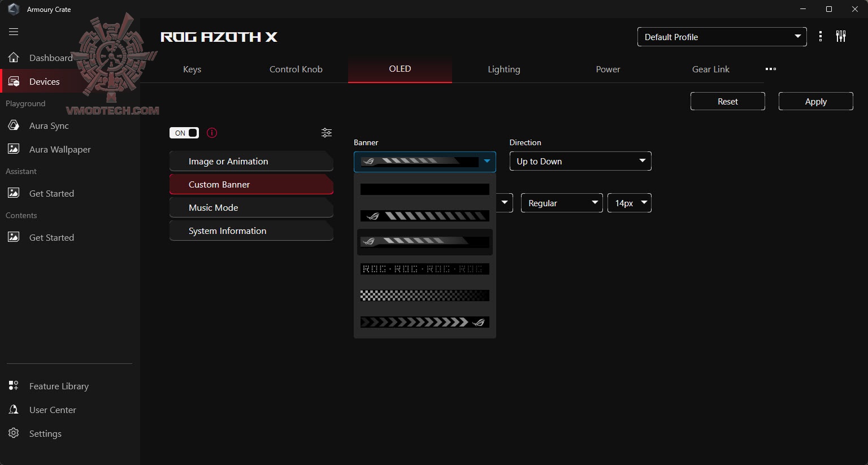Open the OLED adjustment sliders icon
Viewport: 868px width, 465px height.
tap(327, 133)
